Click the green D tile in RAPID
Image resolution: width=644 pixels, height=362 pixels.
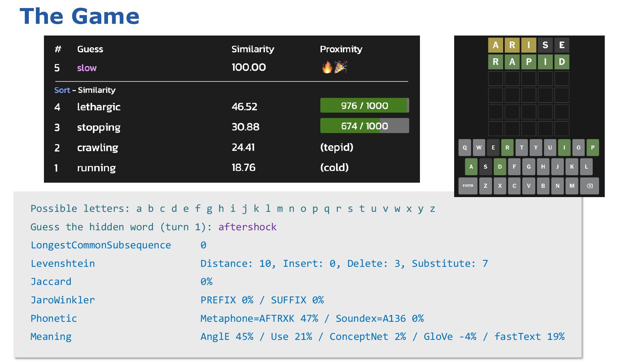(x=562, y=62)
